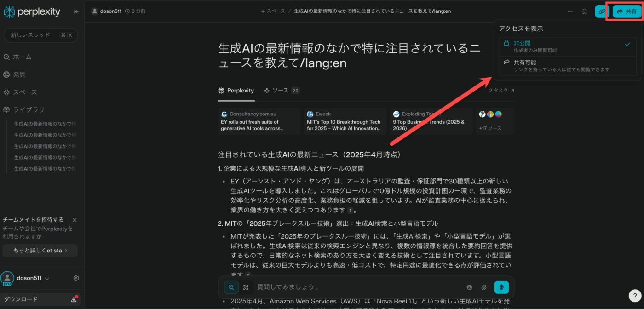Select the 非公開 private access option

pos(567,46)
